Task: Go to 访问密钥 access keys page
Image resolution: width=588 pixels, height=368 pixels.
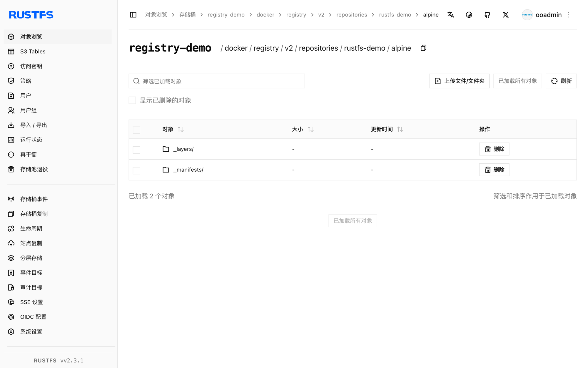Action: 58,66
